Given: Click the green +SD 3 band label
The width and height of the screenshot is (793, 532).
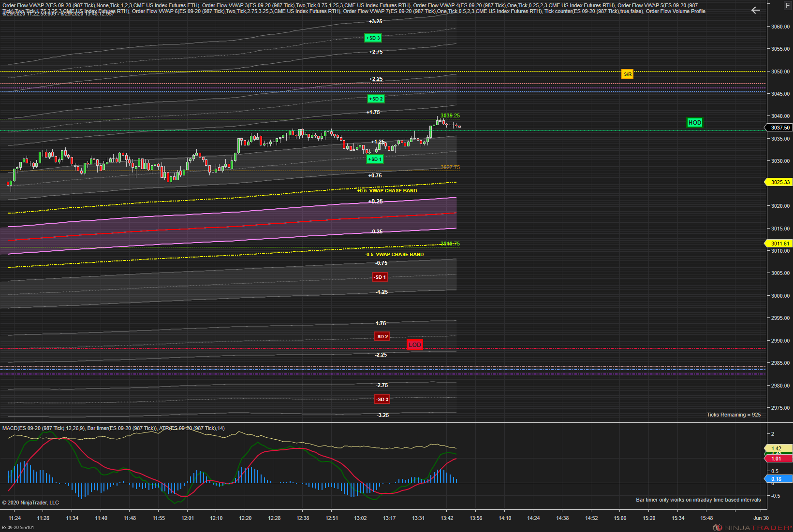Looking at the screenshot, I should [x=373, y=38].
